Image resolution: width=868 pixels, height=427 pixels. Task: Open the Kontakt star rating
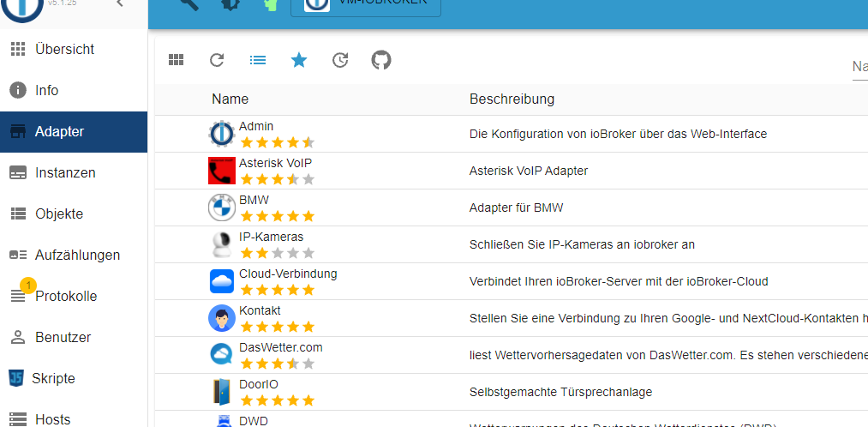pyautogui.click(x=278, y=327)
